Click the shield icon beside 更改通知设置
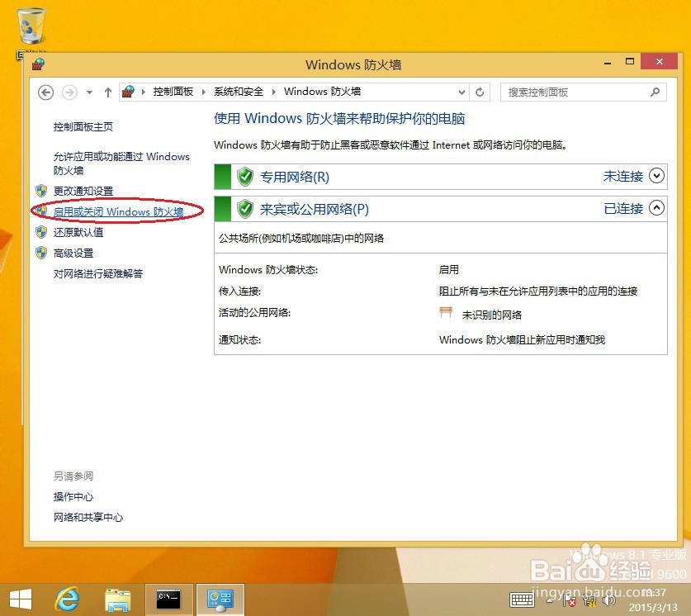Screen dimensions: 691x616 [x=41, y=191]
